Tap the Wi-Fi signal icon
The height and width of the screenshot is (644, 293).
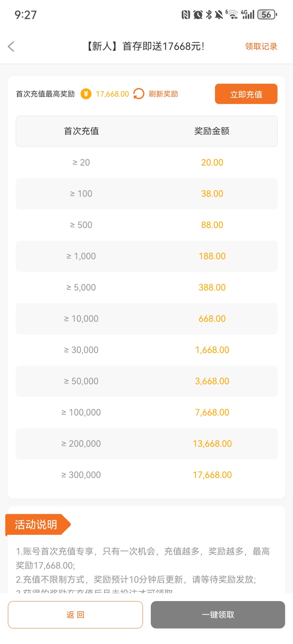(x=232, y=14)
